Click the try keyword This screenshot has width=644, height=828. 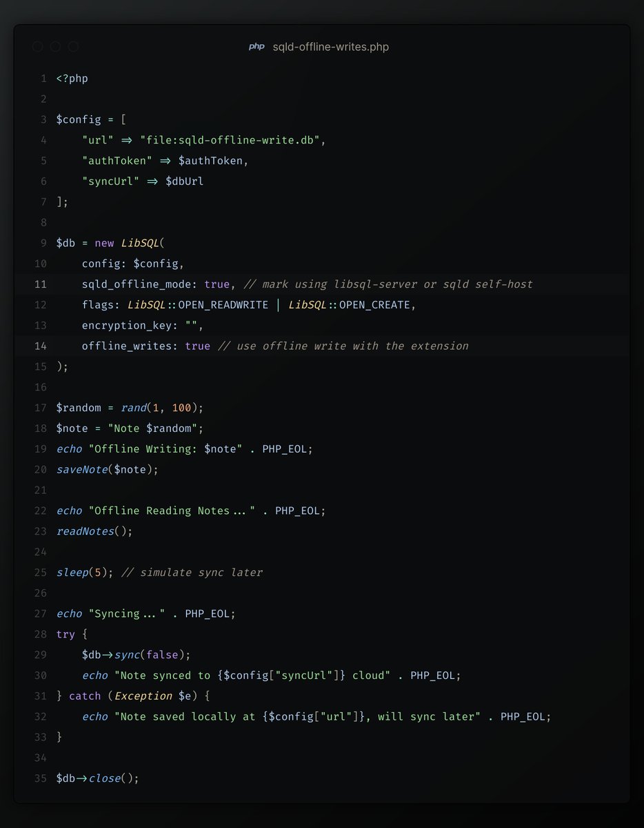[66, 634]
